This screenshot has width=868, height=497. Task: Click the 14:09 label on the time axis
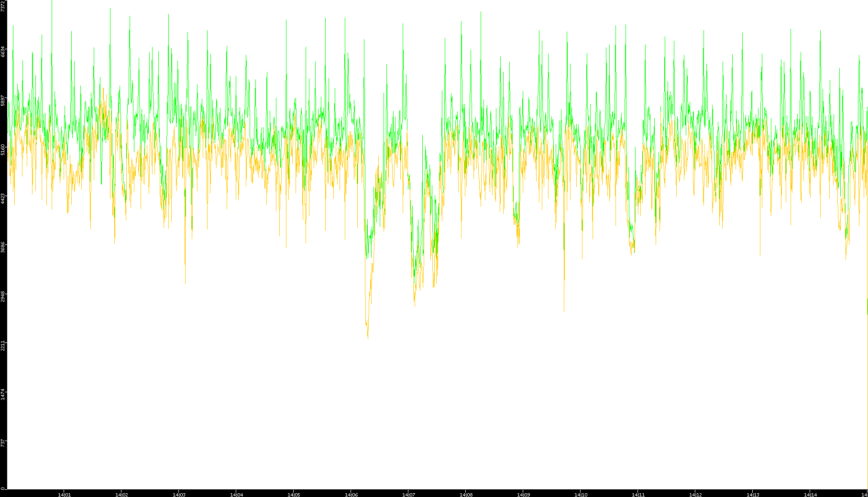523,495
